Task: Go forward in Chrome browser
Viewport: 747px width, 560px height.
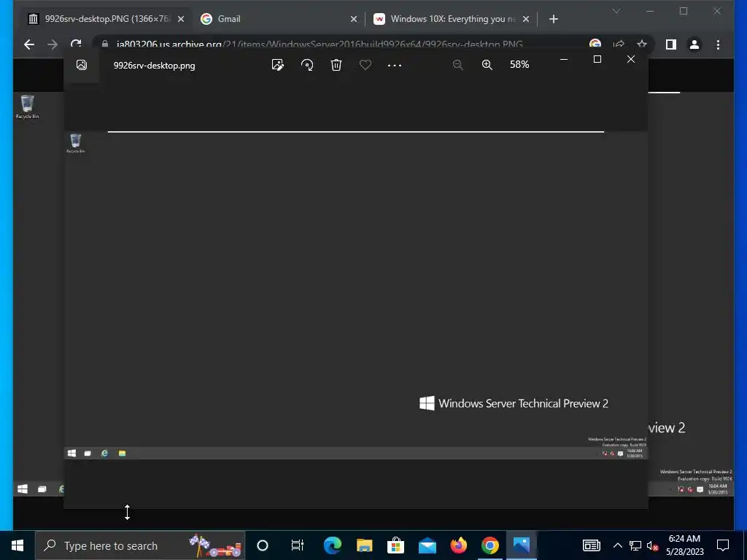Action: 53,44
